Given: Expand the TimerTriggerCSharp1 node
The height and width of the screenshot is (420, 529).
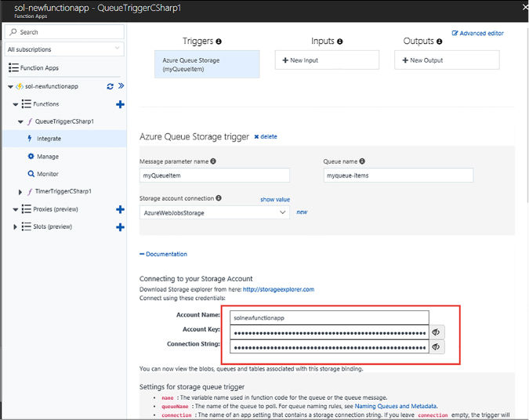Looking at the screenshot, I should click(x=20, y=192).
